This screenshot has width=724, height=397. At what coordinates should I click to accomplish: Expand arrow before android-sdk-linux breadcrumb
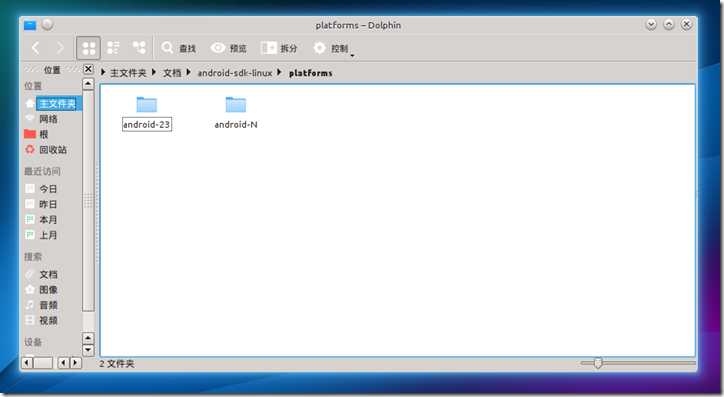click(x=188, y=72)
